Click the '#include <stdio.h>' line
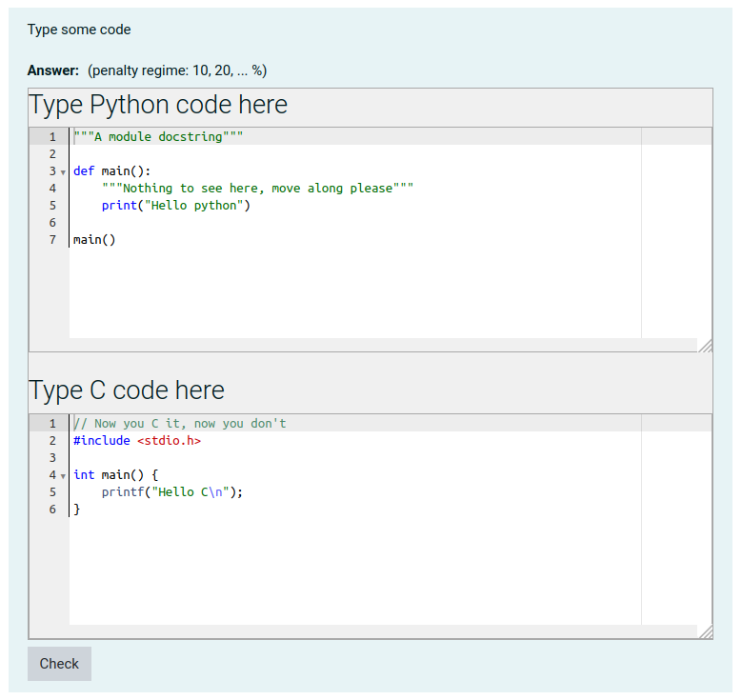The width and height of the screenshot is (742, 700). pyautogui.click(x=137, y=440)
